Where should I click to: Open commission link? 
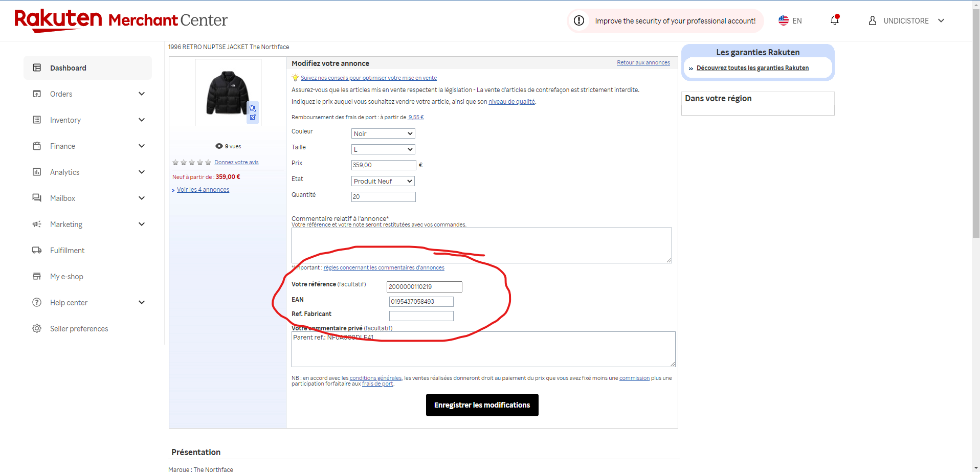point(634,378)
